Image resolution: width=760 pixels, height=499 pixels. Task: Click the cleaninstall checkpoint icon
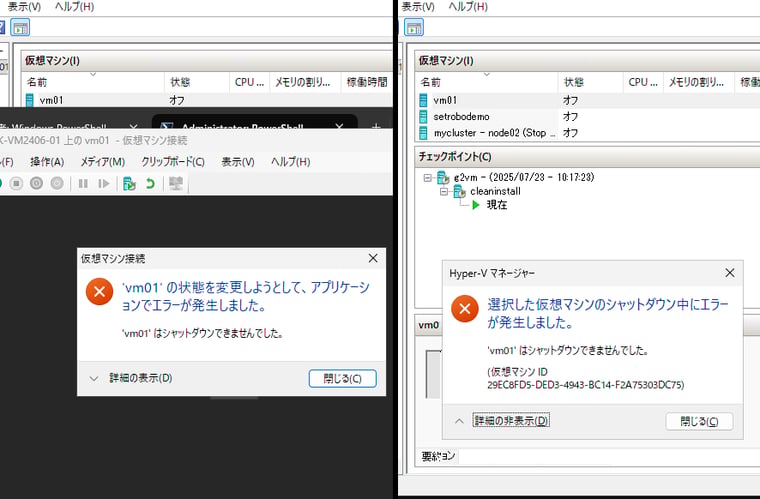[x=459, y=192]
